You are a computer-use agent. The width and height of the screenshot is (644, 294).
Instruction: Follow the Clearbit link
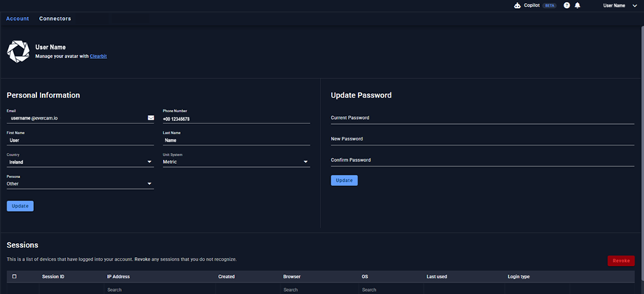98,56
